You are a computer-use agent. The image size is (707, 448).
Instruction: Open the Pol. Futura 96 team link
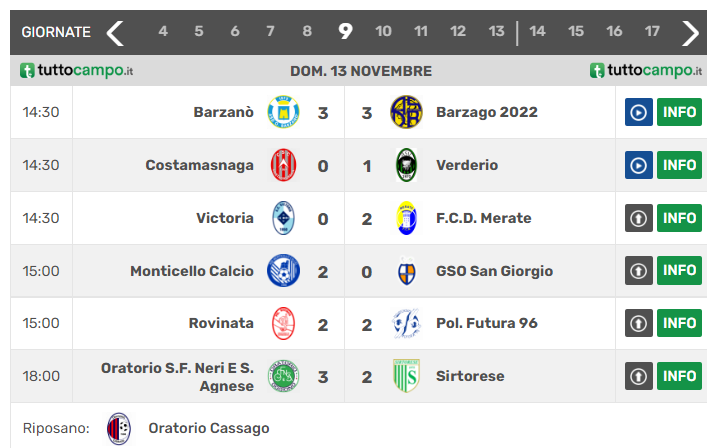point(484,323)
